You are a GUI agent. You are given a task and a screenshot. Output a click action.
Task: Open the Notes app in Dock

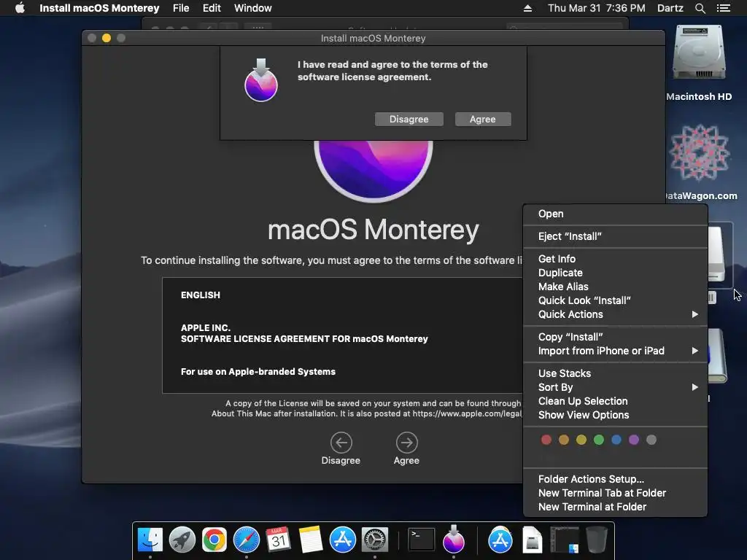tap(311, 540)
